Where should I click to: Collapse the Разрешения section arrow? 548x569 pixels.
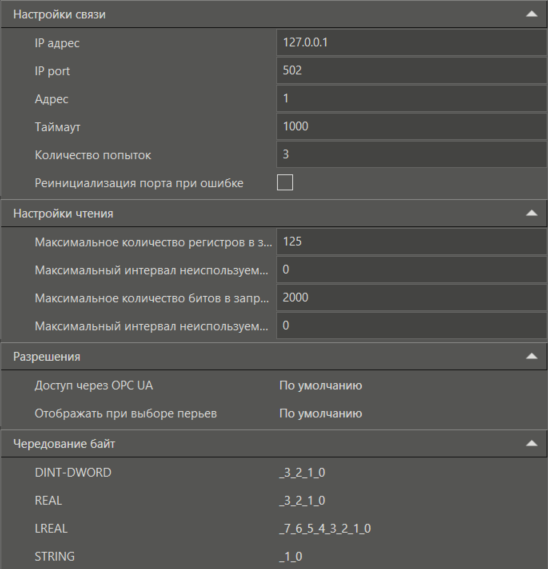(531, 356)
